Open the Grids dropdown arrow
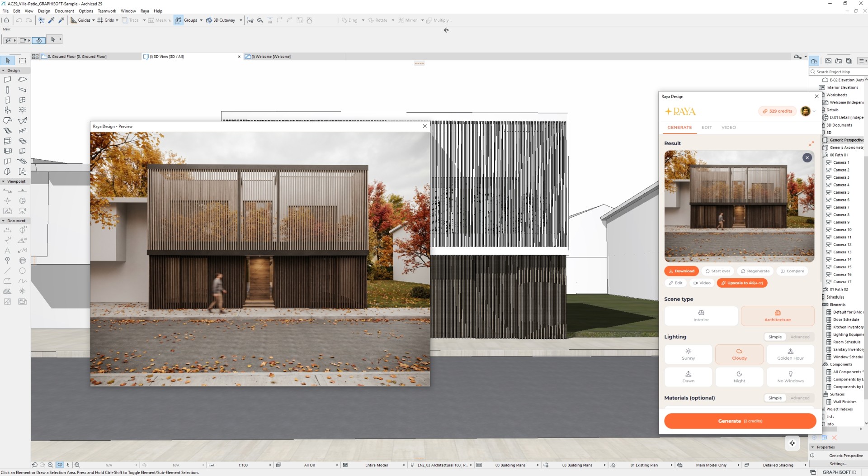This screenshot has width=868, height=476. (x=117, y=20)
